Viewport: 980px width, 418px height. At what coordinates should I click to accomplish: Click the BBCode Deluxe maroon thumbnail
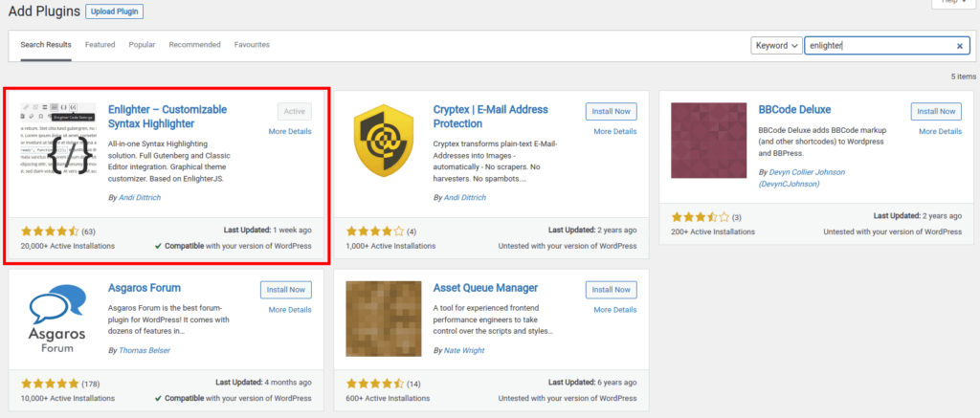pyautogui.click(x=709, y=141)
